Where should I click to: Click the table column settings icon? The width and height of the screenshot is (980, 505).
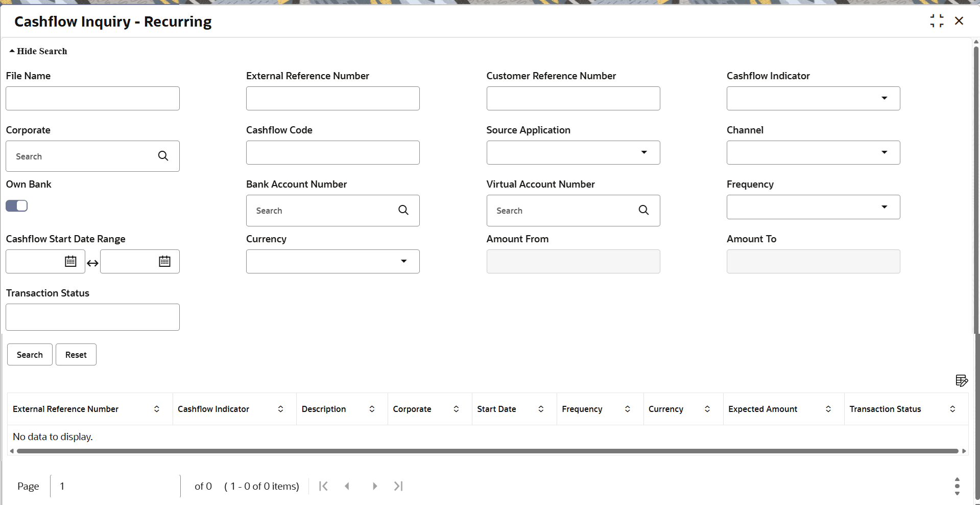961,380
